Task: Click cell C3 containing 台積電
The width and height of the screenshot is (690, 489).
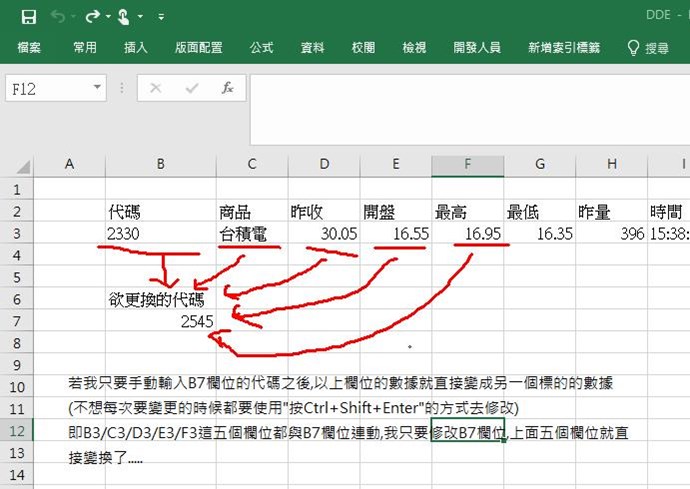Action: coord(251,233)
